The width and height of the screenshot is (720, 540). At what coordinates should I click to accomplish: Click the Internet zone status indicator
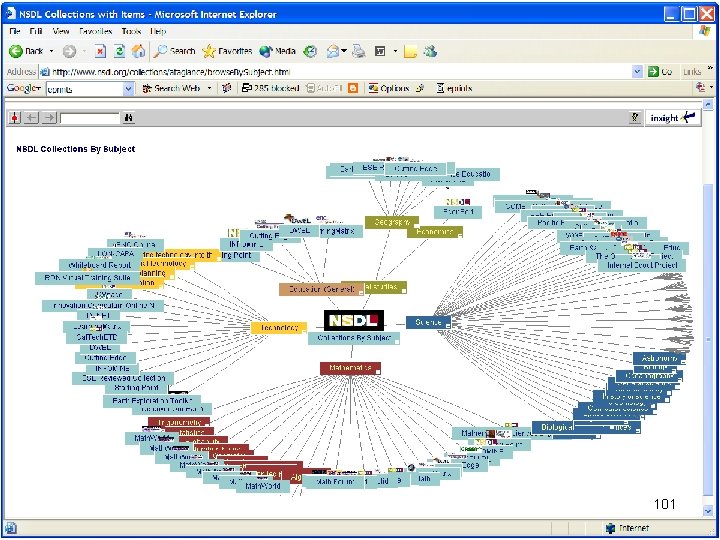point(627,528)
